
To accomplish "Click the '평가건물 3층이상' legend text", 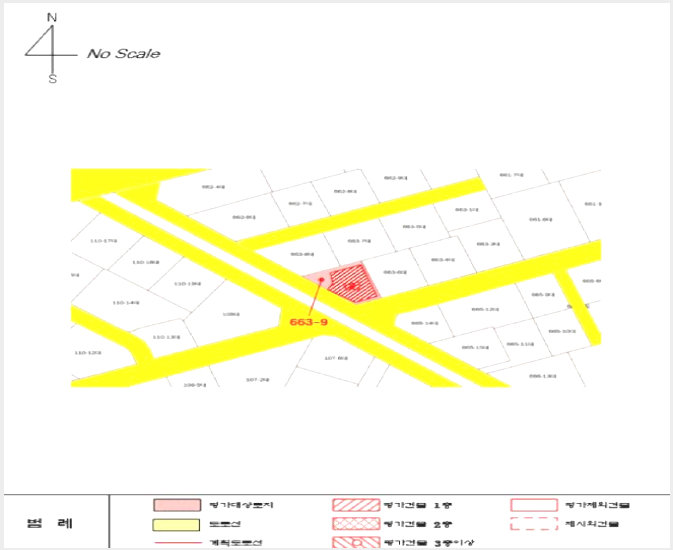I will (x=429, y=543).
